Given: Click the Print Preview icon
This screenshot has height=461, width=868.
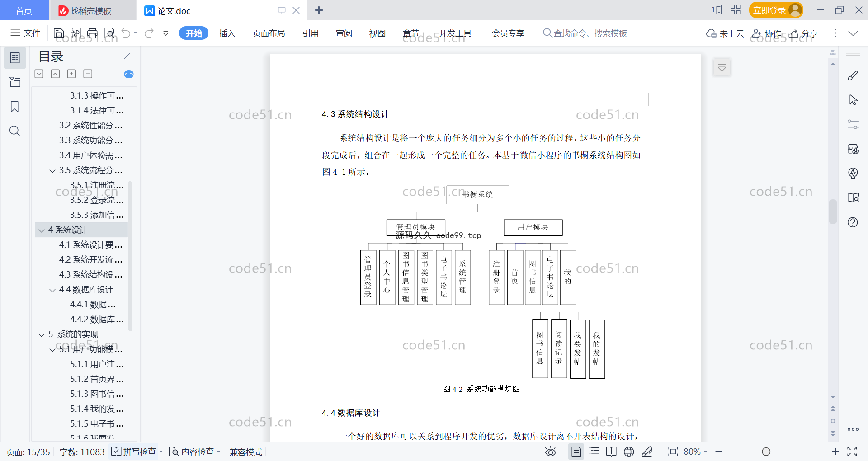Looking at the screenshot, I should [x=109, y=33].
